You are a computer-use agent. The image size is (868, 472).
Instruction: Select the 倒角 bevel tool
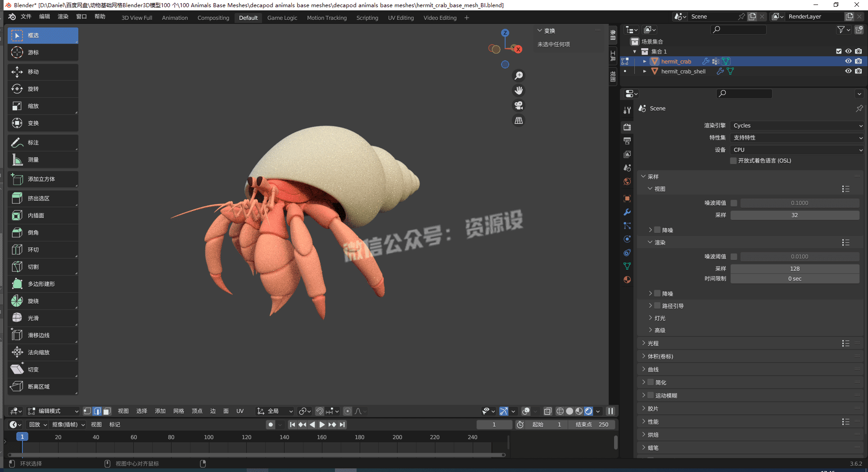(x=43, y=232)
